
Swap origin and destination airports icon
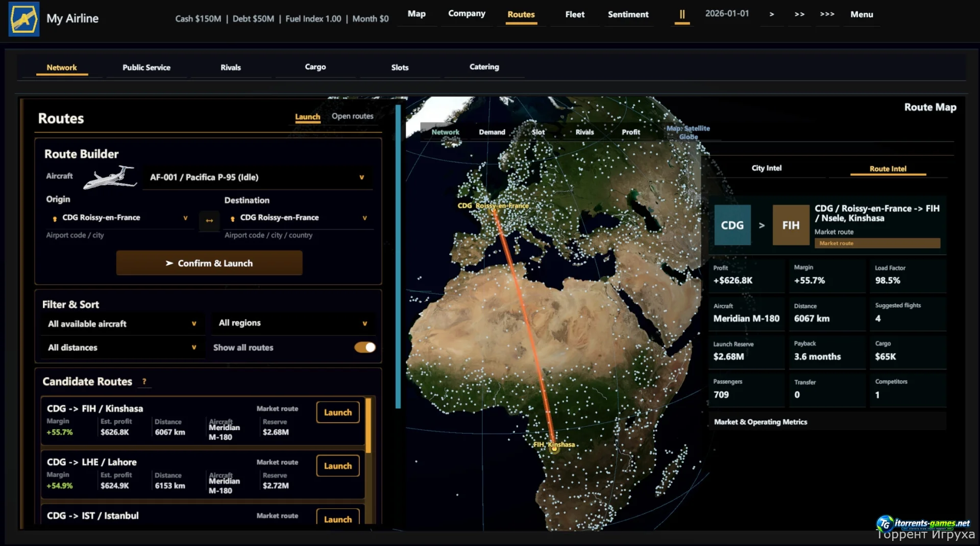click(x=209, y=221)
